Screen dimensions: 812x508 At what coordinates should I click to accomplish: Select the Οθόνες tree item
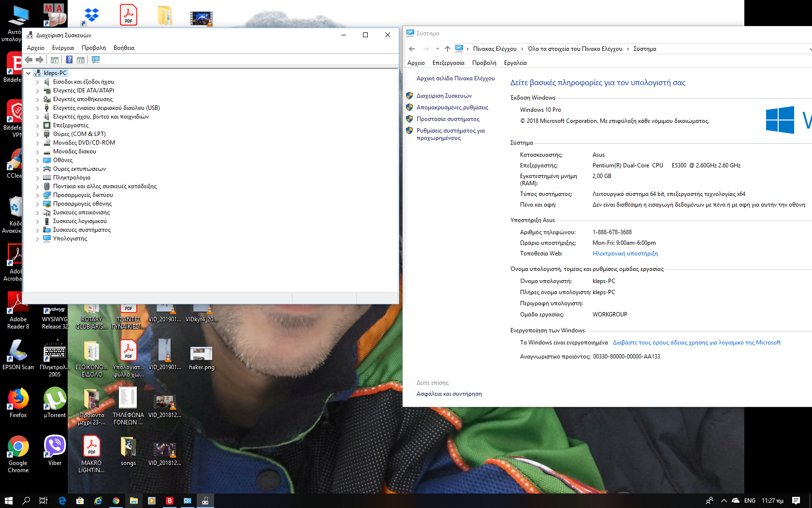[x=63, y=160]
